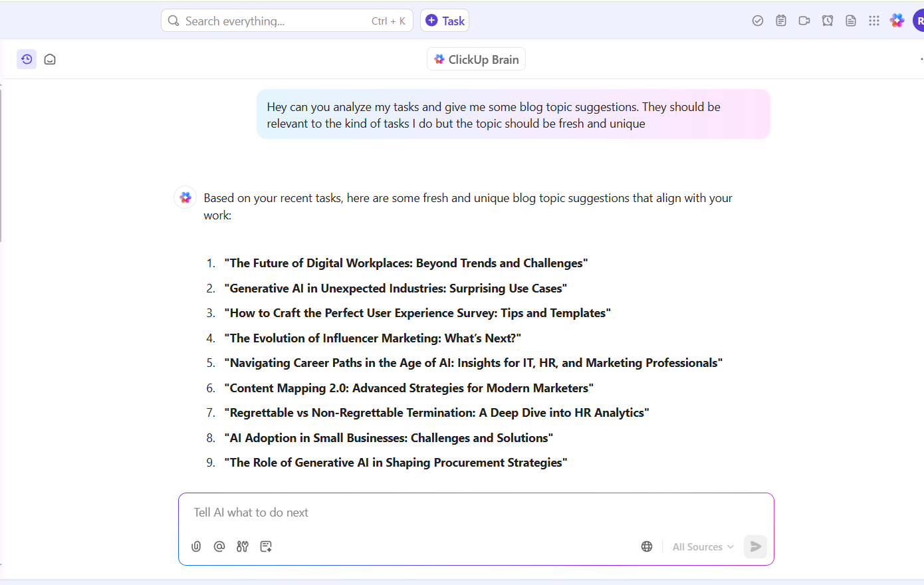Open the Docs page icon in top bar
The width and height of the screenshot is (924, 585).
[851, 21]
